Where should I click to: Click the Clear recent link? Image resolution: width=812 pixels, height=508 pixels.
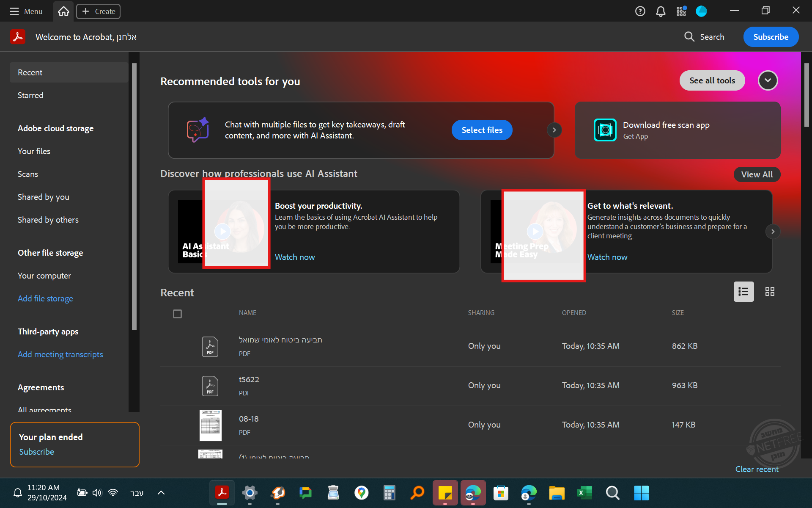click(x=757, y=469)
